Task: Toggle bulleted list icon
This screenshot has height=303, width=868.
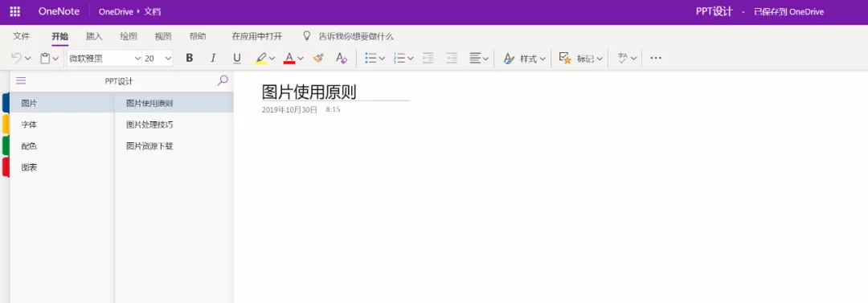Action: pyautogui.click(x=371, y=58)
